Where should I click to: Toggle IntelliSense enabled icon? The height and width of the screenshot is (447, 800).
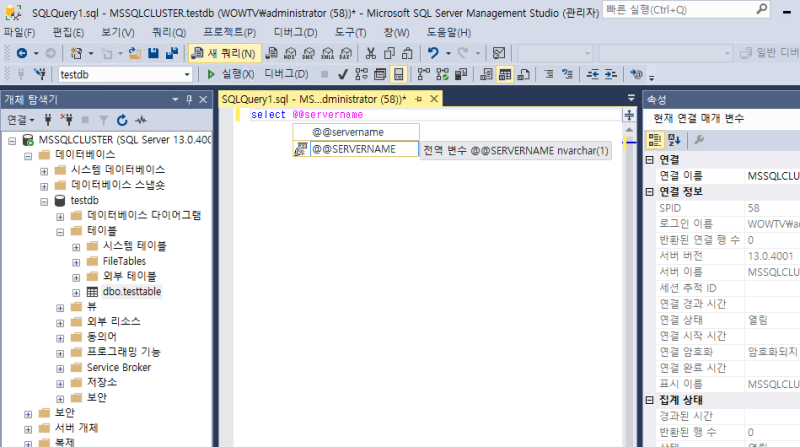(398, 74)
